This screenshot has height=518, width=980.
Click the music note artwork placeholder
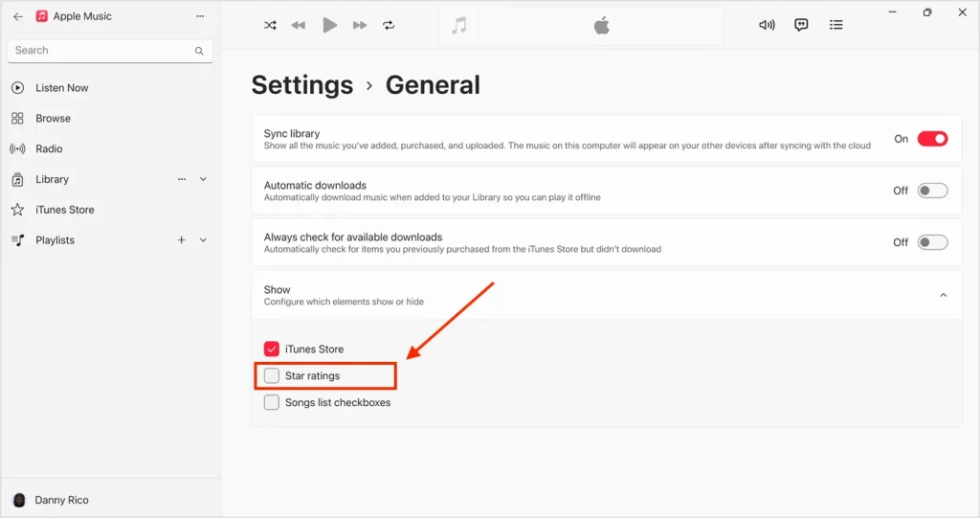(458, 25)
